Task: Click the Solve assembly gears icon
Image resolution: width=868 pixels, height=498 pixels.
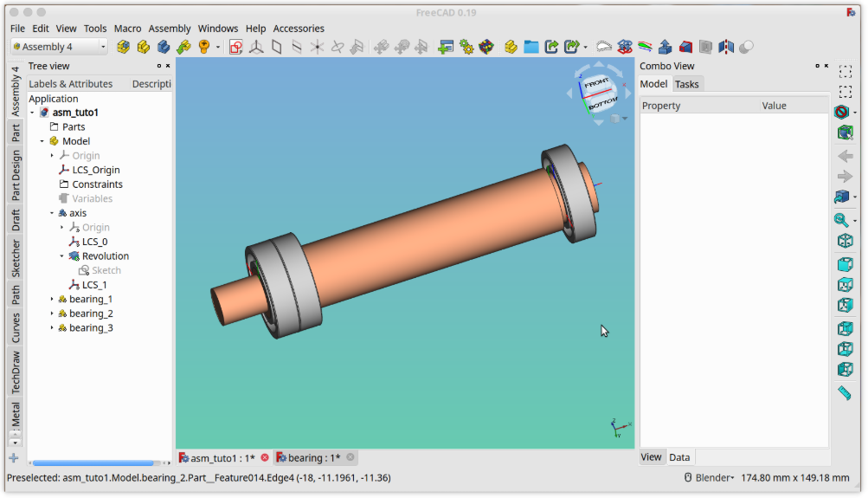Action: coord(466,47)
